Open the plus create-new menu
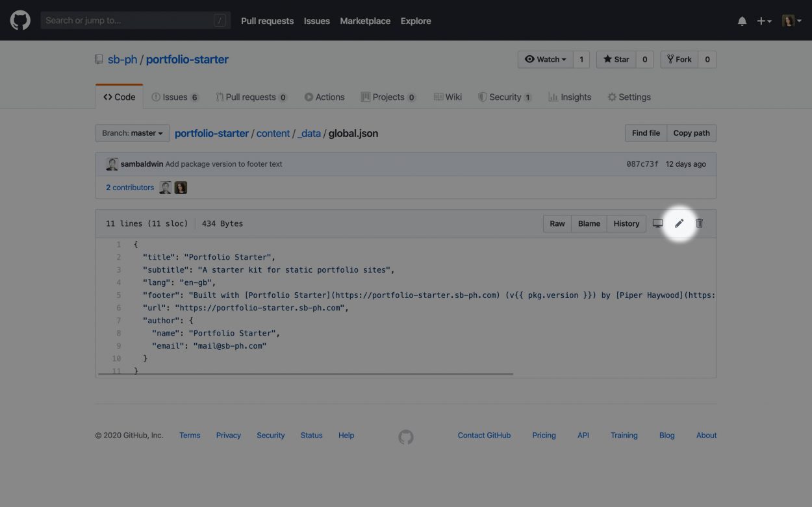812x507 pixels. tap(764, 21)
